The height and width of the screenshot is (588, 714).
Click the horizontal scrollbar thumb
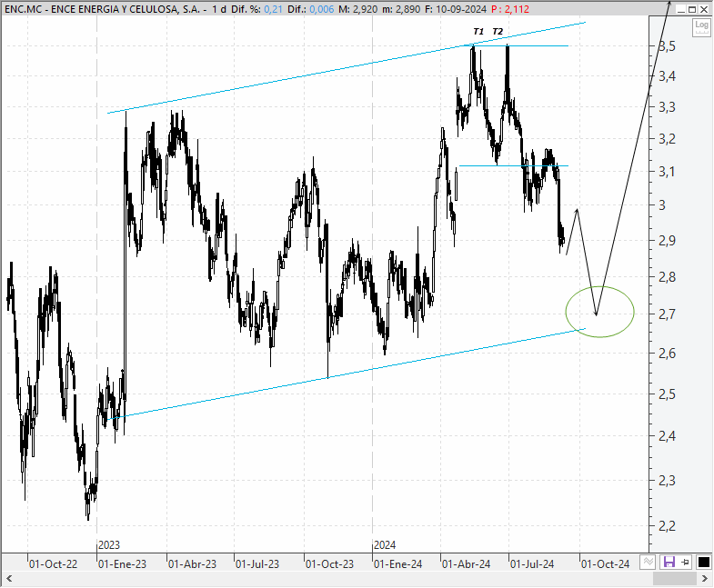(x=674, y=578)
